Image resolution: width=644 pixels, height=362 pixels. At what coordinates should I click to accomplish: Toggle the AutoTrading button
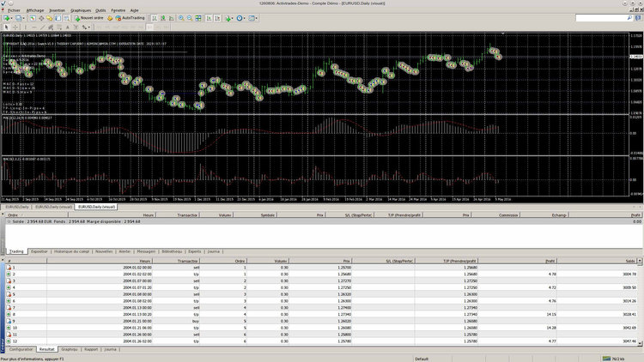coord(129,17)
